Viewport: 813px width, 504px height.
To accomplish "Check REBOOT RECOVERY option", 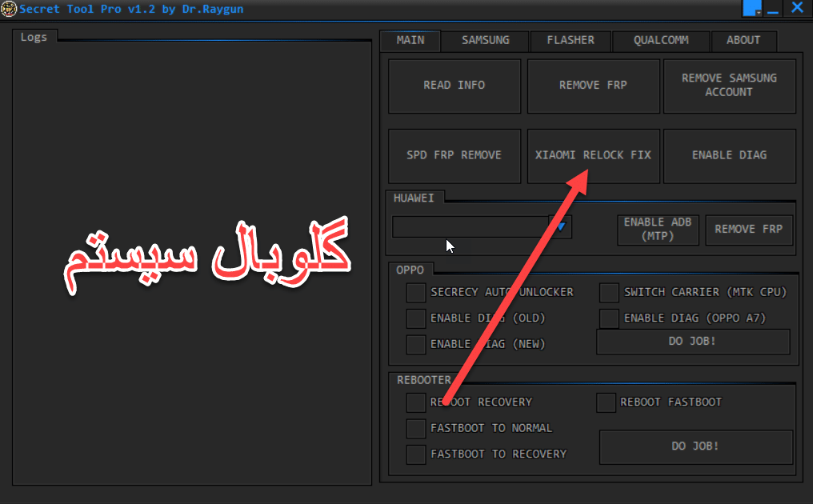I will click(416, 402).
